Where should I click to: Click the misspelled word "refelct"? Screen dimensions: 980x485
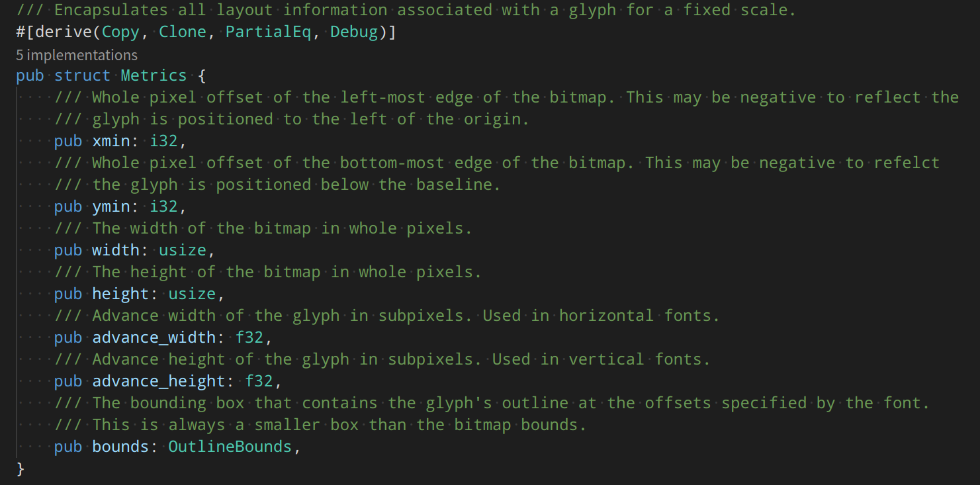tap(906, 163)
